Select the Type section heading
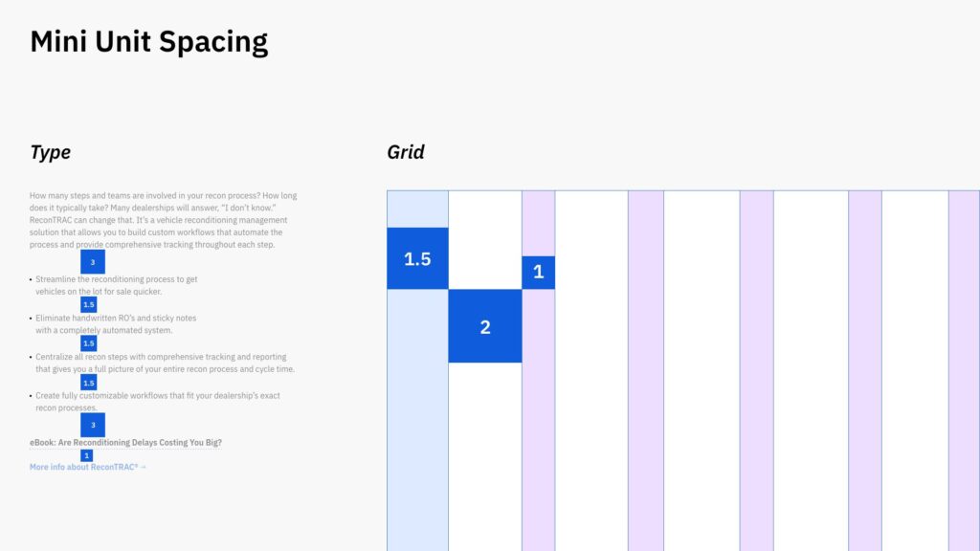Viewport: 980px width, 551px height. pos(50,152)
